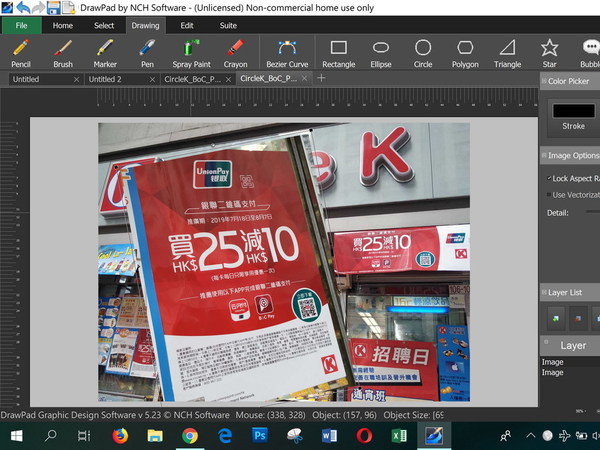This screenshot has width=600, height=450.
Task: Click the Redo arrow in title bar
Action: point(38,7)
